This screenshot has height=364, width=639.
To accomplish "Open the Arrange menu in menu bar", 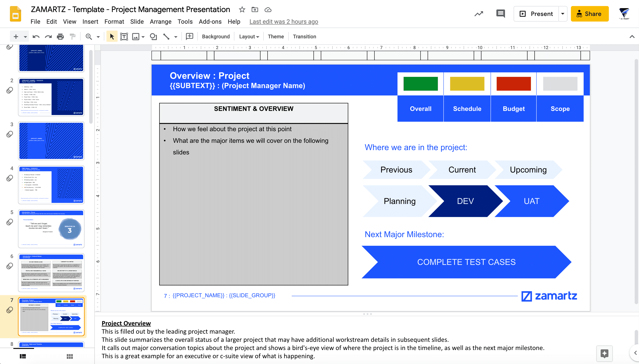I will (160, 21).
